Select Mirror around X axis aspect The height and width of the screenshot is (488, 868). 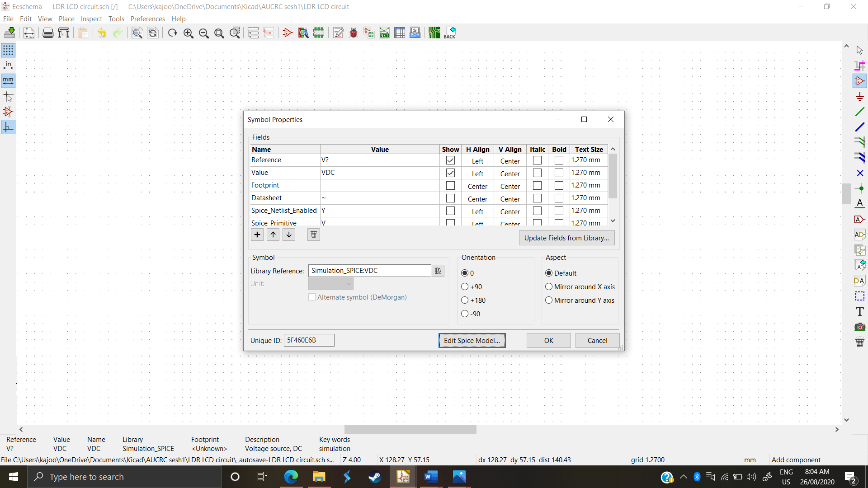click(x=549, y=286)
